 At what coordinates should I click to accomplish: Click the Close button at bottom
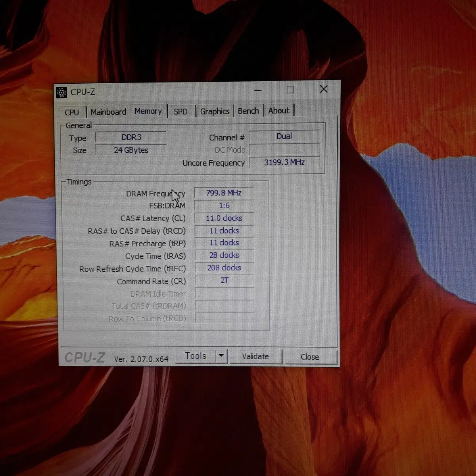(310, 357)
